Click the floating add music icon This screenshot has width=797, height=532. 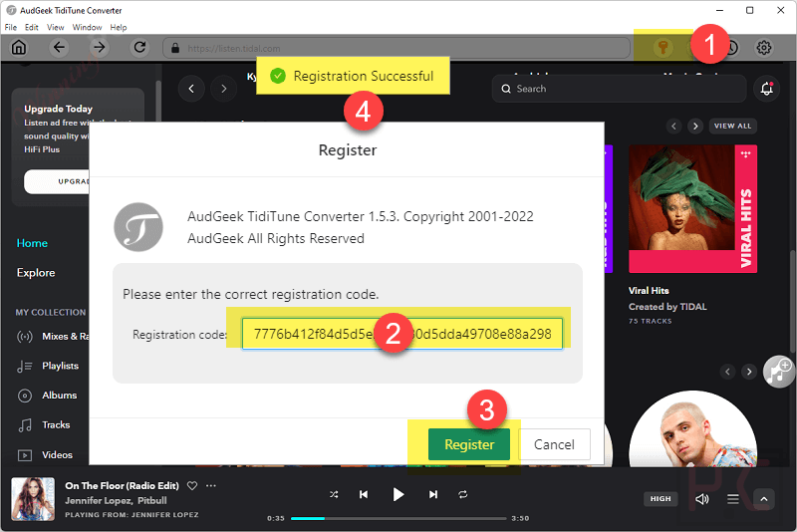pos(779,372)
